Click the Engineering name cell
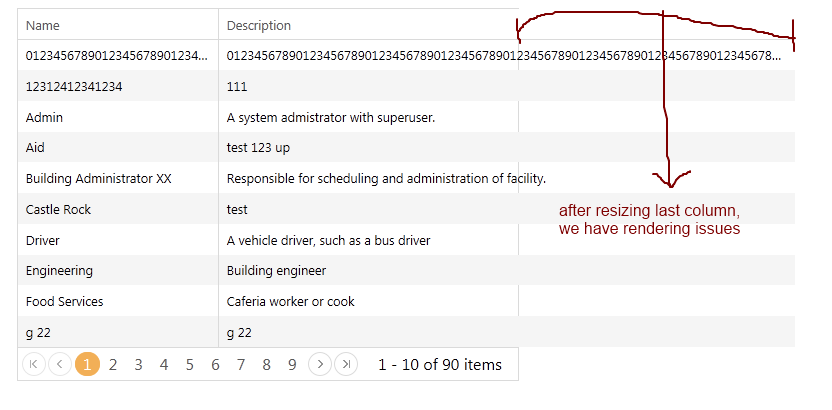The height and width of the screenshot is (410, 832). point(59,271)
